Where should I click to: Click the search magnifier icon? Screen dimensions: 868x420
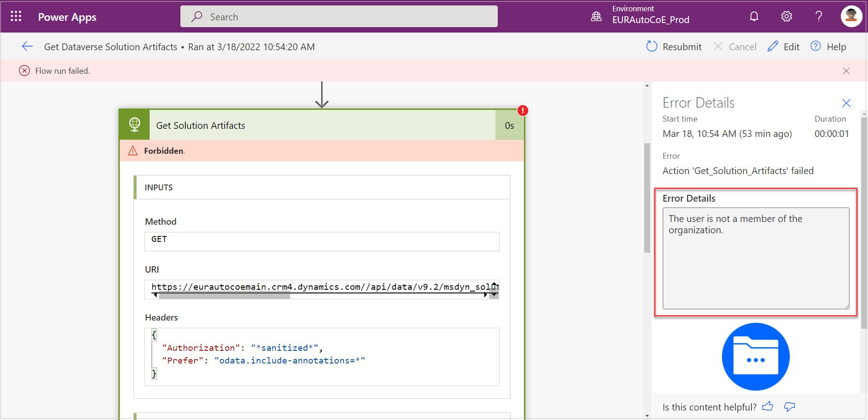click(197, 17)
